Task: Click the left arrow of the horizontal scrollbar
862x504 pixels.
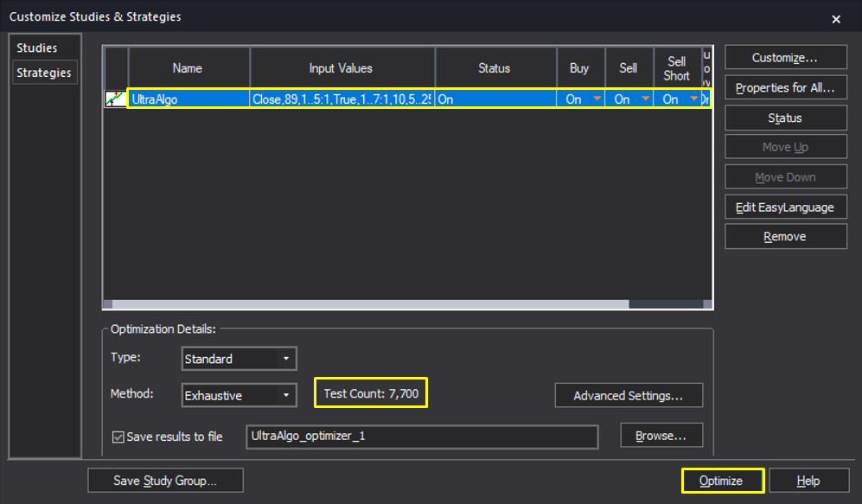Action: pyautogui.click(x=108, y=304)
